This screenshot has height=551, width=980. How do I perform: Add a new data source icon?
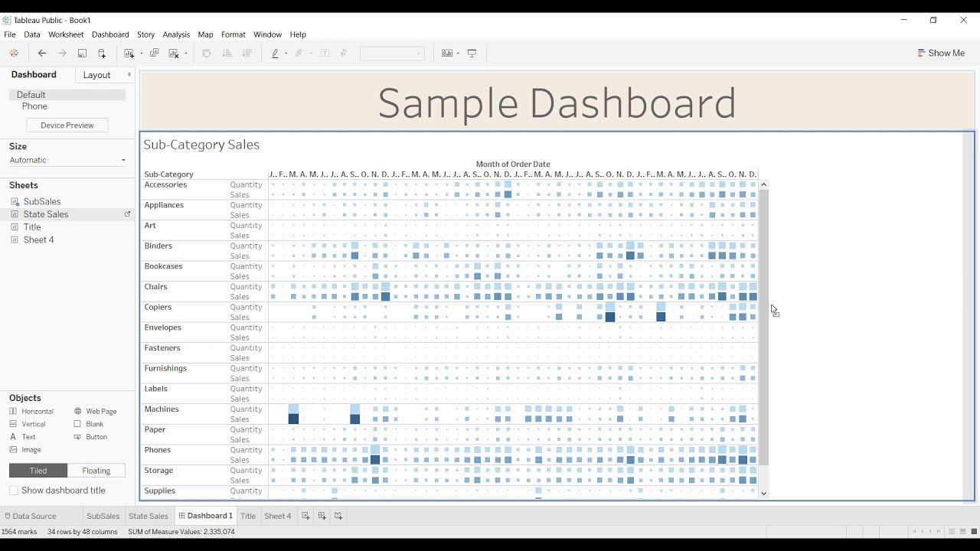[x=102, y=53]
